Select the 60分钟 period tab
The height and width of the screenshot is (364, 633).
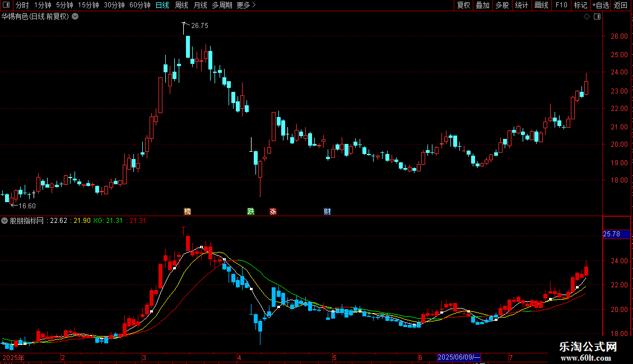click(x=139, y=5)
